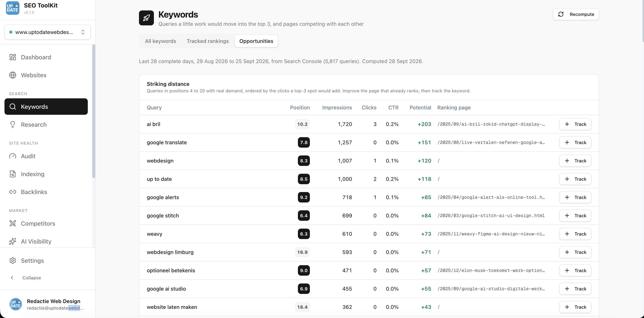
Task: Click the +203 potential value
Action: coord(424,124)
